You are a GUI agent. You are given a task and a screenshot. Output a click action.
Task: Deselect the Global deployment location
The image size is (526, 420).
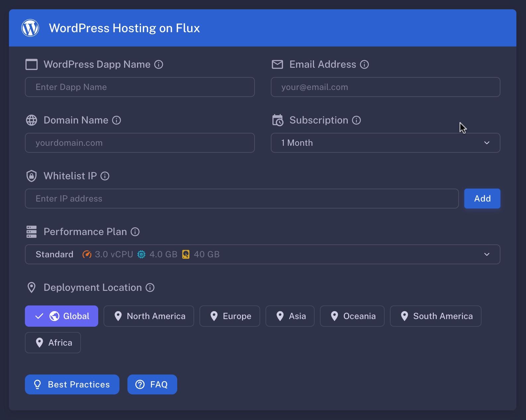point(61,316)
